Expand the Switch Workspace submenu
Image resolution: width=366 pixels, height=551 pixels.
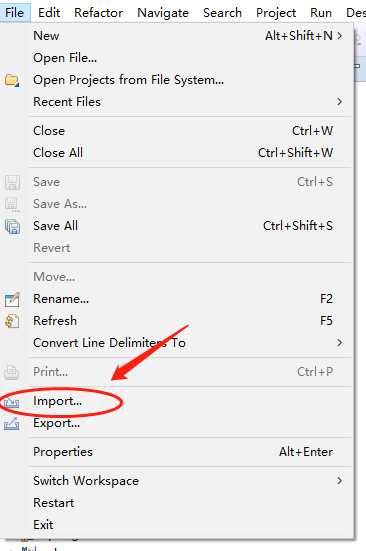339,481
